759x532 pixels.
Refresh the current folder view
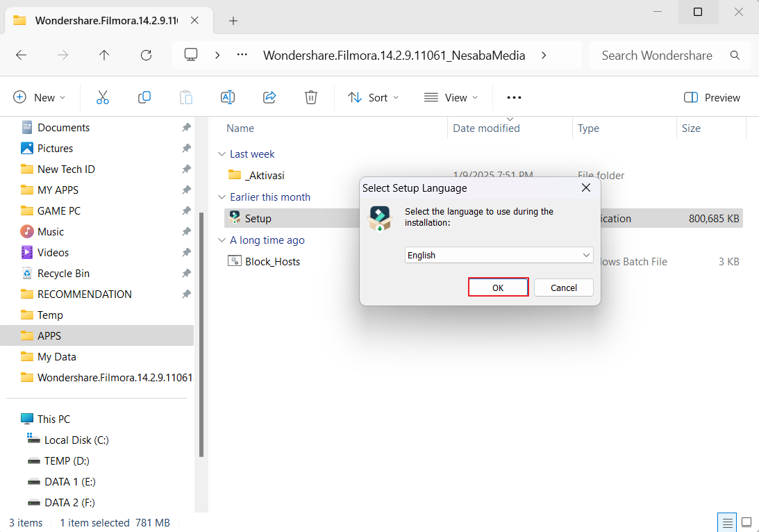146,56
